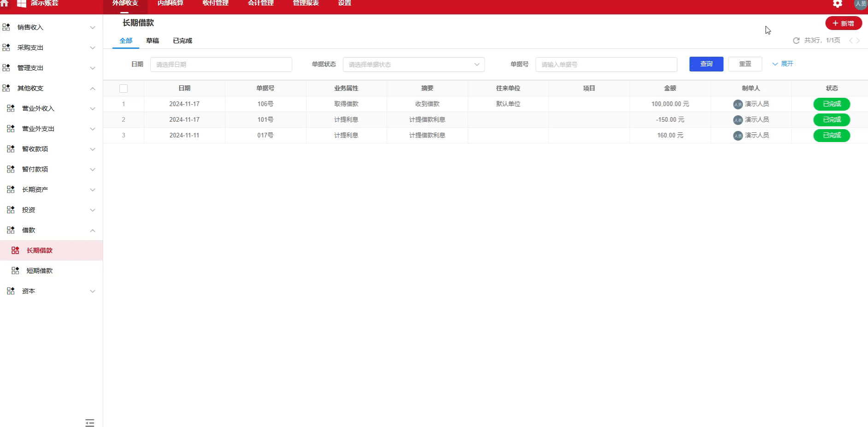Open the 收付管理 menu
868x427 pixels.
point(215,3)
